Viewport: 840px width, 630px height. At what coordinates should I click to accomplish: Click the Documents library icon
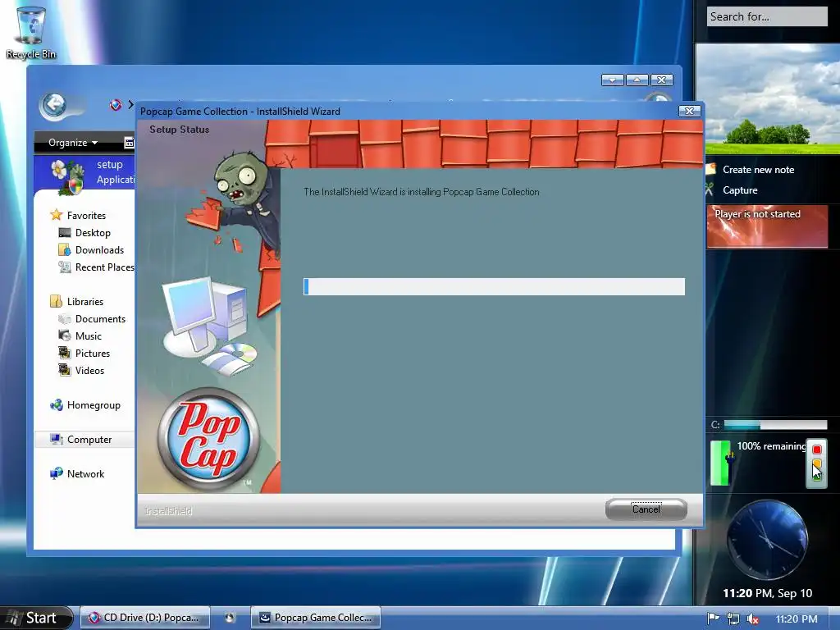coord(64,319)
